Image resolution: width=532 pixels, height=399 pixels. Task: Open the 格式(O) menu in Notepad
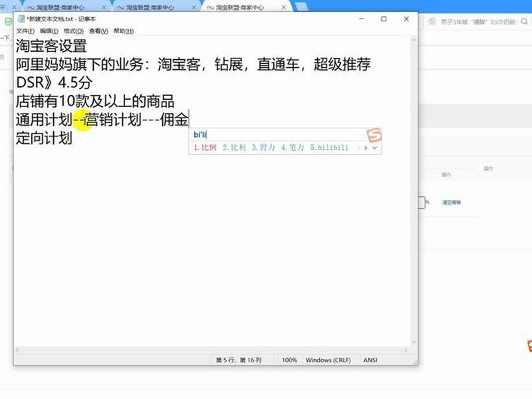(74, 31)
